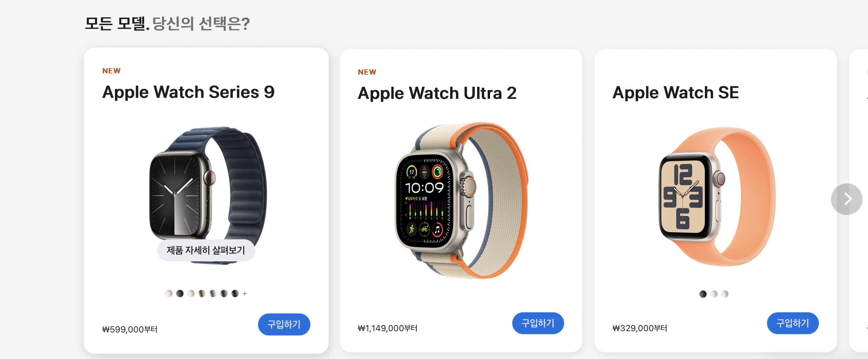Screen dimensions: 868x359
Task: Pick midnight dark swatch under Series 9
Action: click(180, 294)
